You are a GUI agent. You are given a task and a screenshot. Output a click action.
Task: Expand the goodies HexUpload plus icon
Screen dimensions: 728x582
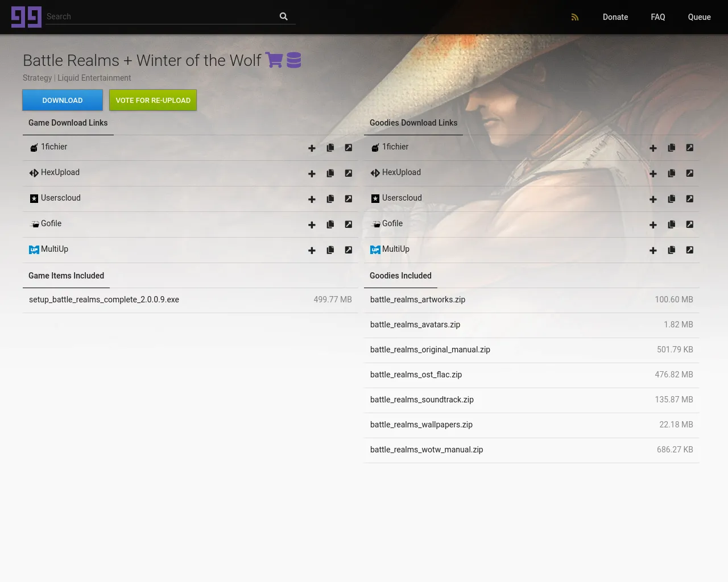tap(653, 173)
